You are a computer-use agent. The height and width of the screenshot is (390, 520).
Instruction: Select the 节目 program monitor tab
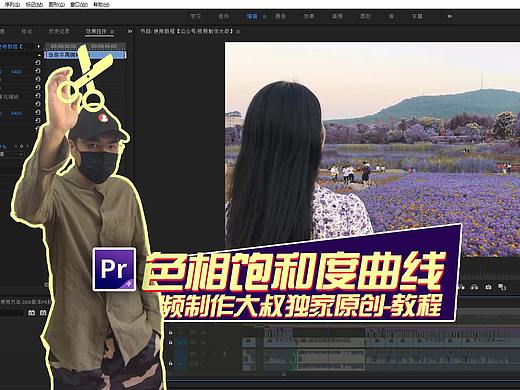pyautogui.click(x=187, y=31)
